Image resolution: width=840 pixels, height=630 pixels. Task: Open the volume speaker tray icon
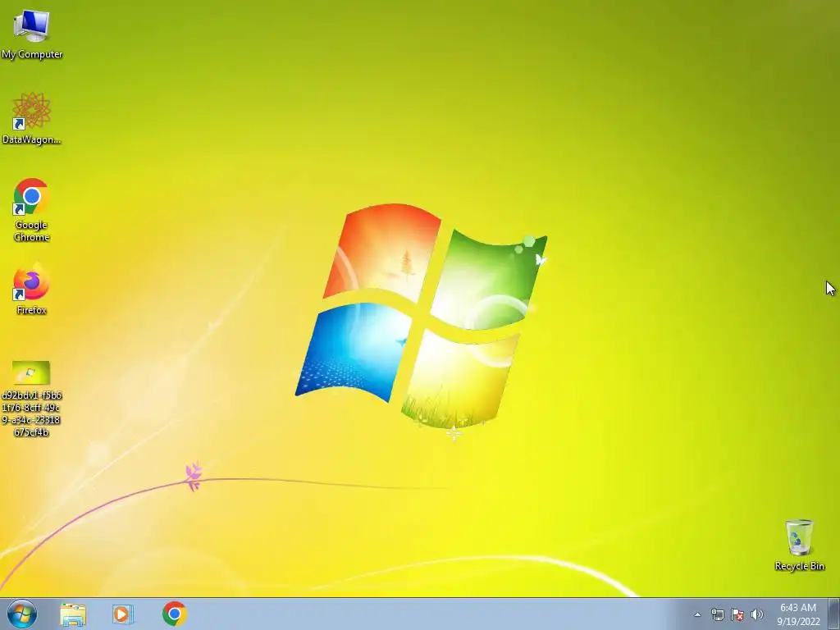[757, 614]
